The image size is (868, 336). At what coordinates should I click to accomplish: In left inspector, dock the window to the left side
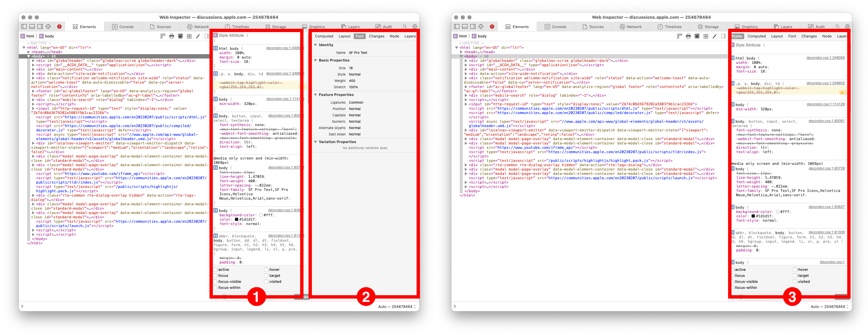pos(24,26)
